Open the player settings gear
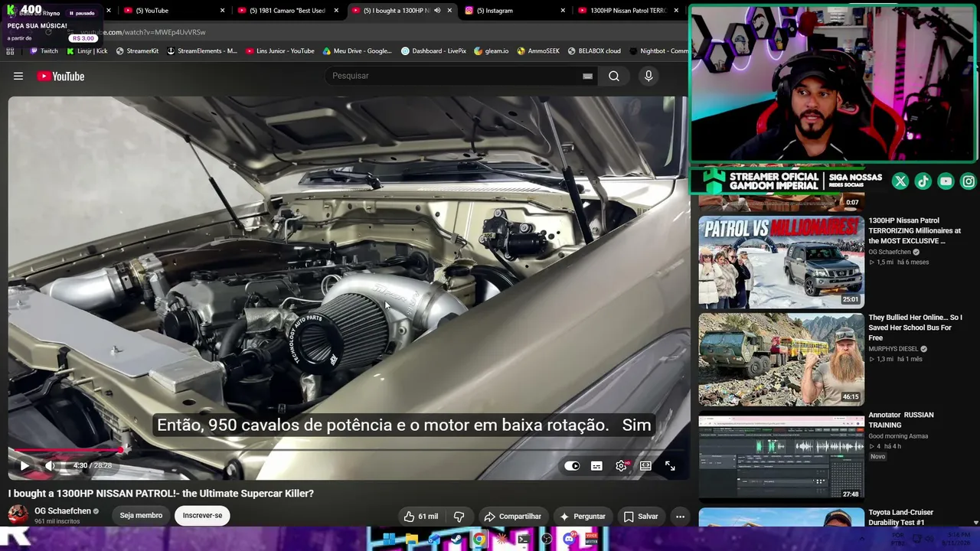 click(x=621, y=465)
